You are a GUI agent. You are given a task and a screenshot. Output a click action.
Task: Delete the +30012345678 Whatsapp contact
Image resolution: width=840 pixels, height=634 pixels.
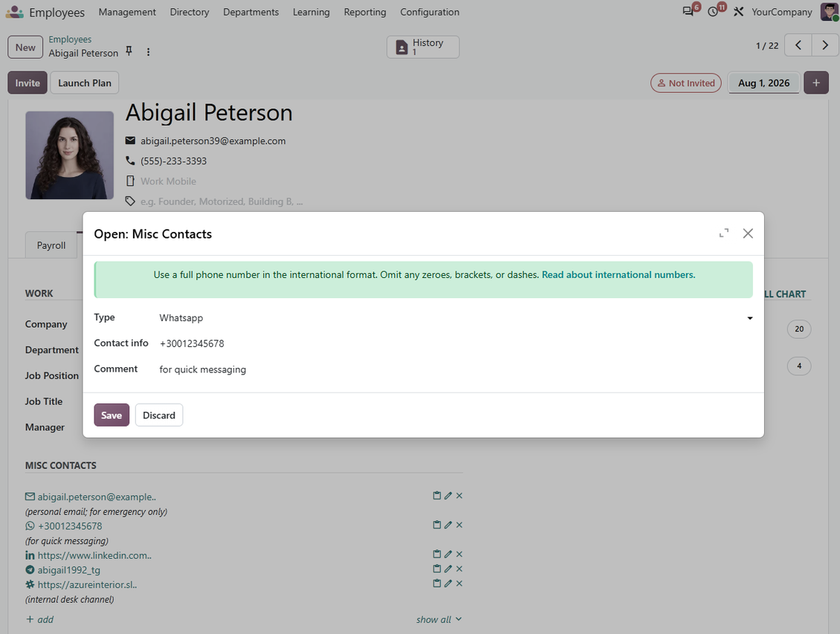[459, 525]
